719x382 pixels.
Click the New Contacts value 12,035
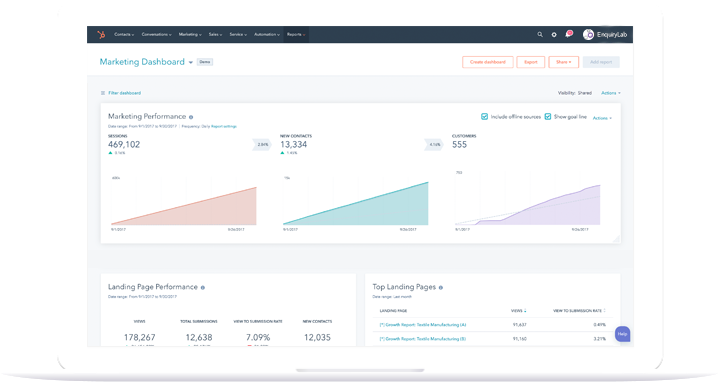[x=317, y=338]
